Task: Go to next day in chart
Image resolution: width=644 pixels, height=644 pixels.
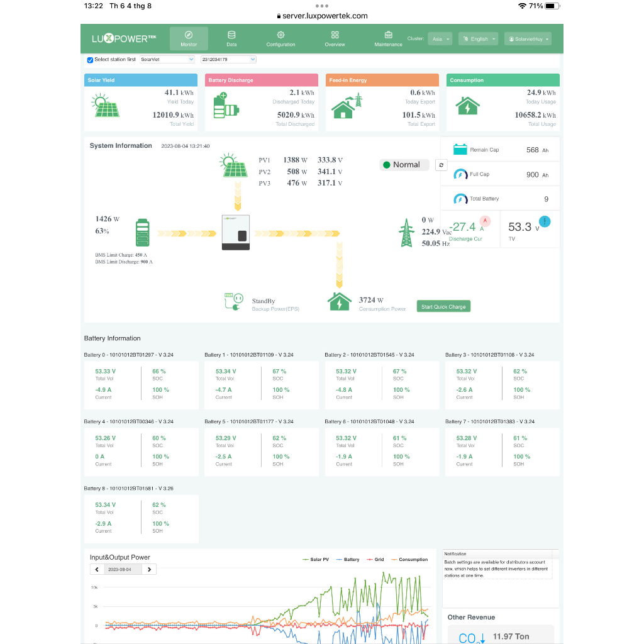Action: [x=150, y=570]
